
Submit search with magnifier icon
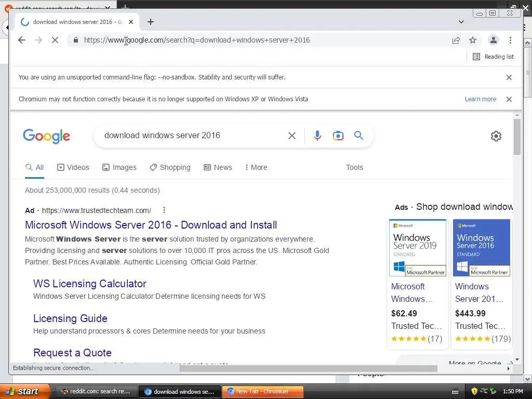point(358,136)
